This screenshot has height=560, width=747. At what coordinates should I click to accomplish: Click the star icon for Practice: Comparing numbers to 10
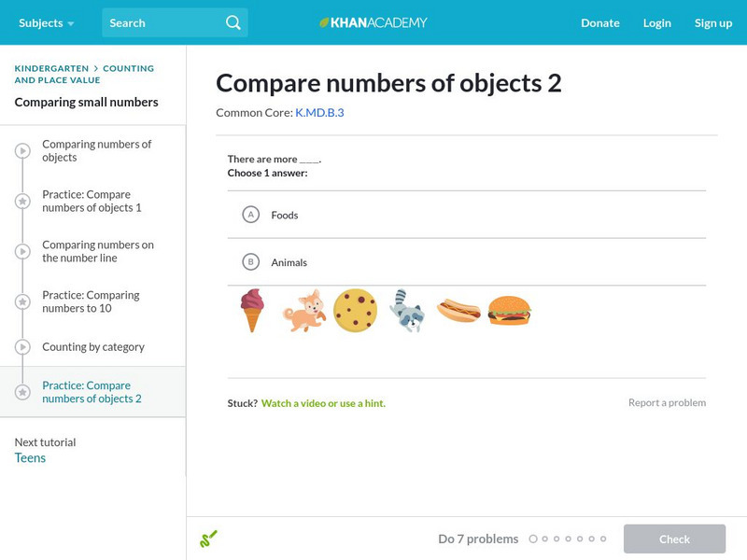click(22, 301)
